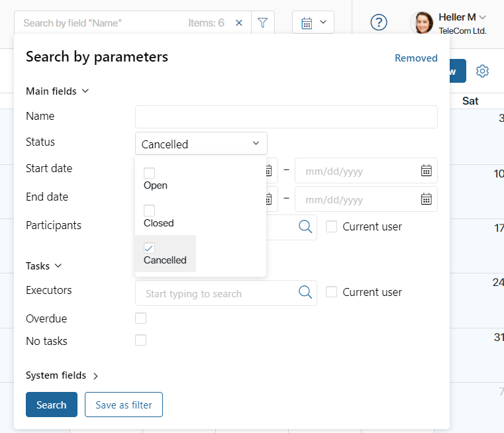Image resolution: width=504 pixels, height=433 pixels.
Task: Open End date end-range calendar picker
Action: 427,199
